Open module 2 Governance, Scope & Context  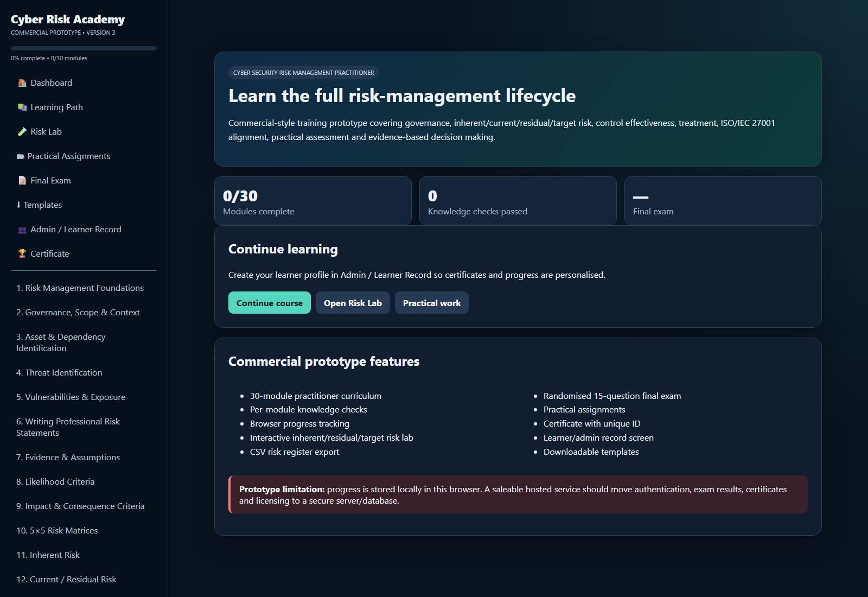pos(84,312)
